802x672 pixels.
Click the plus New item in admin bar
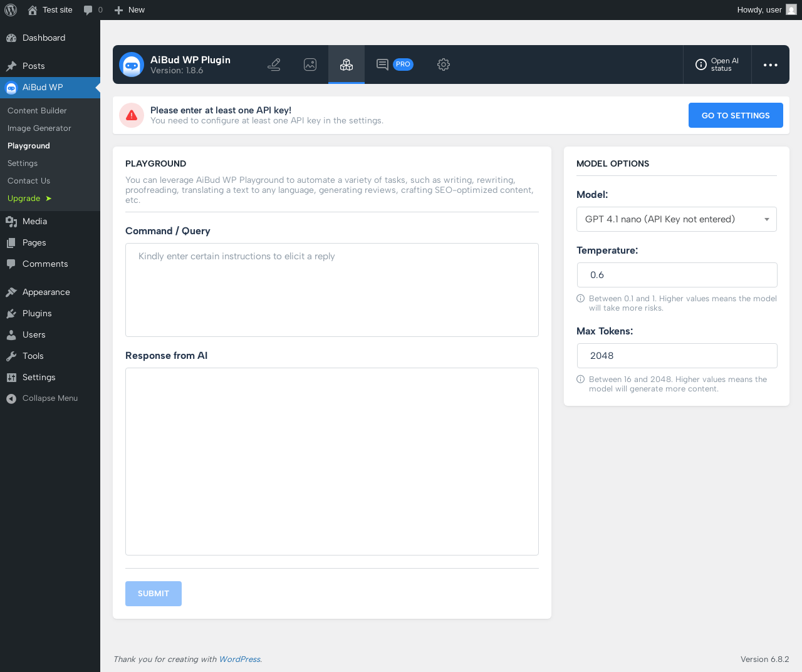point(129,10)
